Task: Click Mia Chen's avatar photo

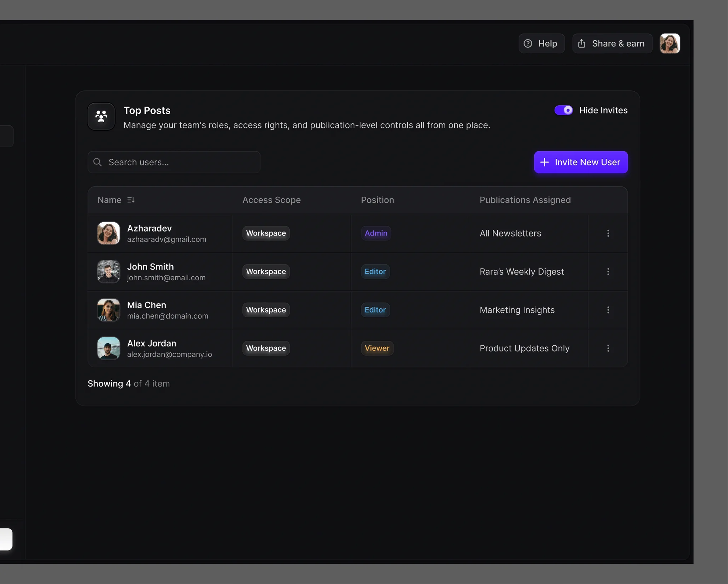Action: pyautogui.click(x=108, y=310)
